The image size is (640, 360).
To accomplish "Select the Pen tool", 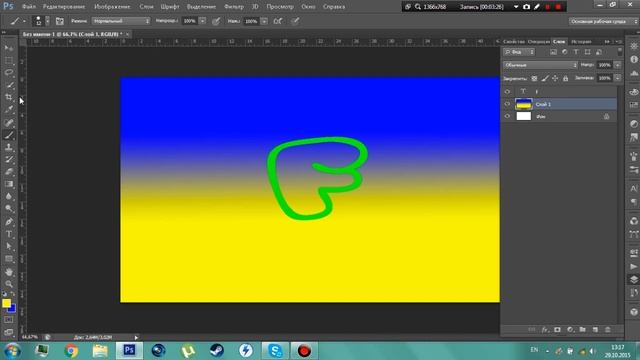I will pos(9,222).
